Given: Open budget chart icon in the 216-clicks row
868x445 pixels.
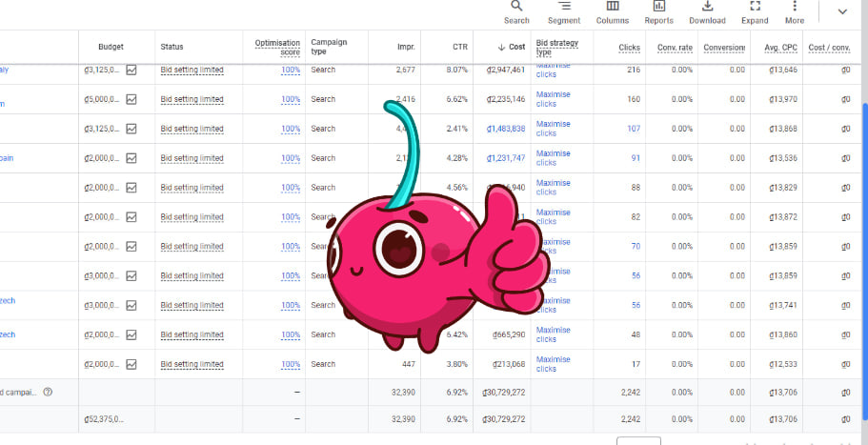Looking at the screenshot, I should 131,70.
